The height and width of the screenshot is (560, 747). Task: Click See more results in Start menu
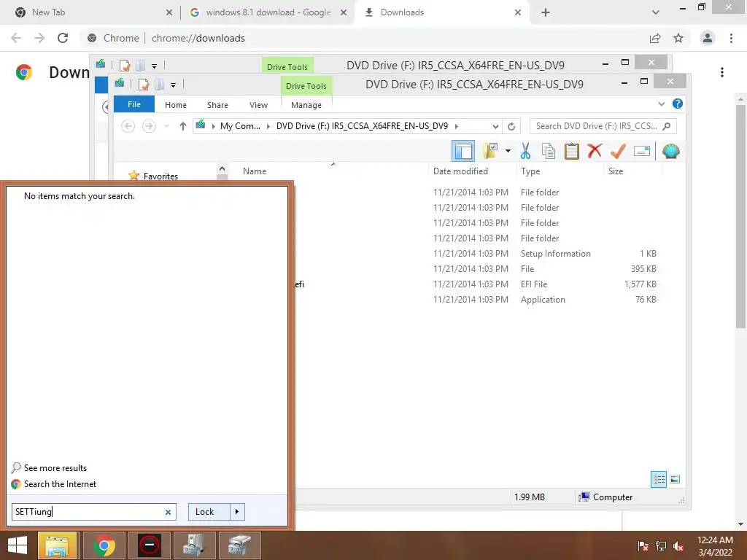pos(55,467)
